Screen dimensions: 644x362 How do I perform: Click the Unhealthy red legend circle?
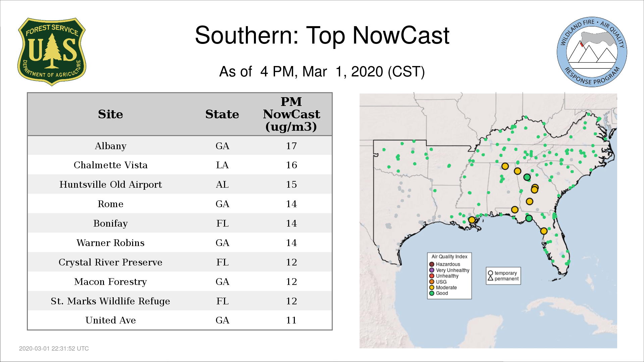[x=432, y=276]
